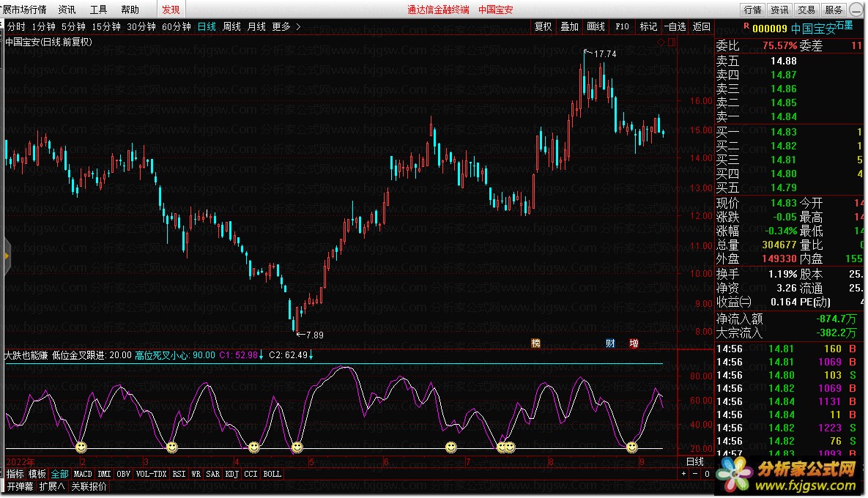The height and width of the screenshot is (498, 868).
Task: Click the chevron arrow after 更多
Action: coord(298,26)
